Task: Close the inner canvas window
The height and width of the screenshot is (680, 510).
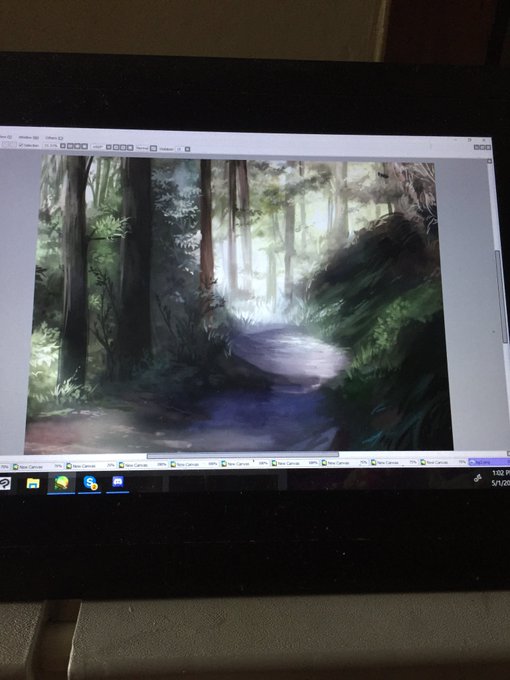Action: pos(488,147)
